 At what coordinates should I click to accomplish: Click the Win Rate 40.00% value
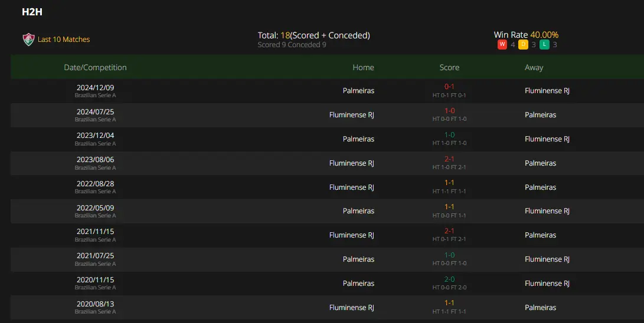click(x=544, y=35)
